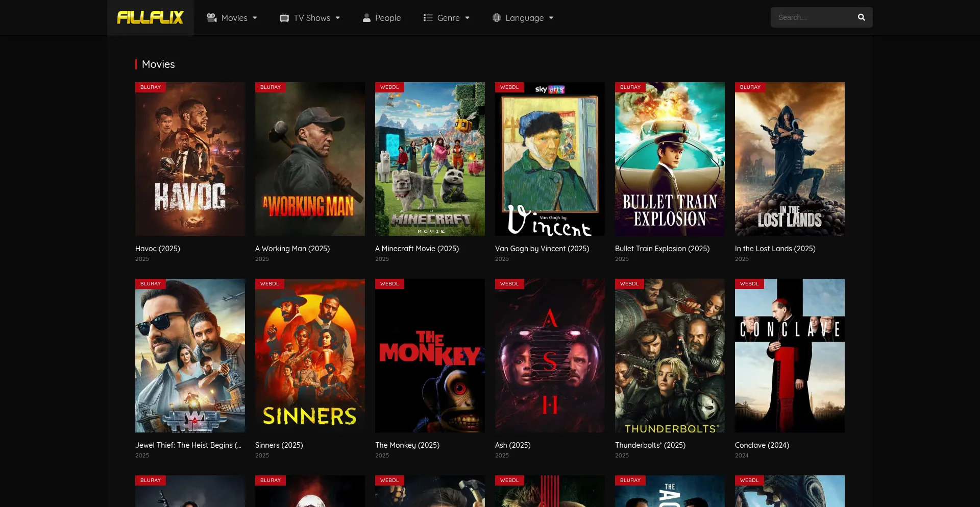Expand the Language dropdown arrow
980x507 pixels.
click(x=551, y=18)
